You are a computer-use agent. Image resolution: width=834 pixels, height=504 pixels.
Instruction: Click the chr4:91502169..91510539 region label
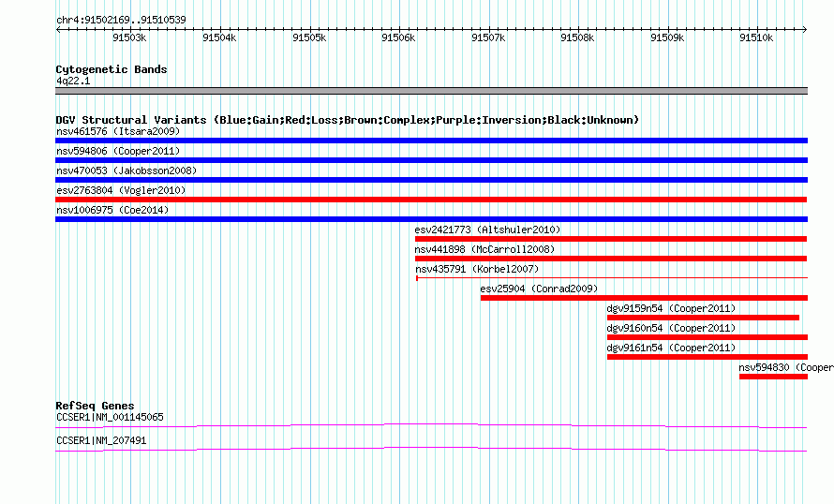(x=121, y=21)
